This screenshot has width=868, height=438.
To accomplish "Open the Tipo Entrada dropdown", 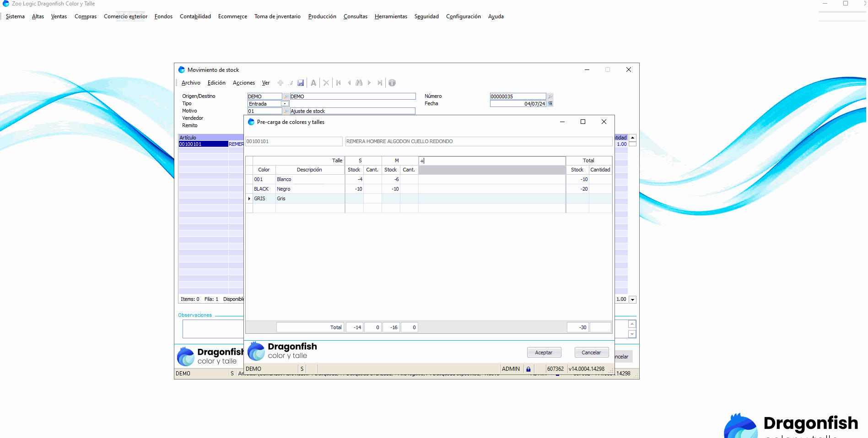I will point(285,104).
